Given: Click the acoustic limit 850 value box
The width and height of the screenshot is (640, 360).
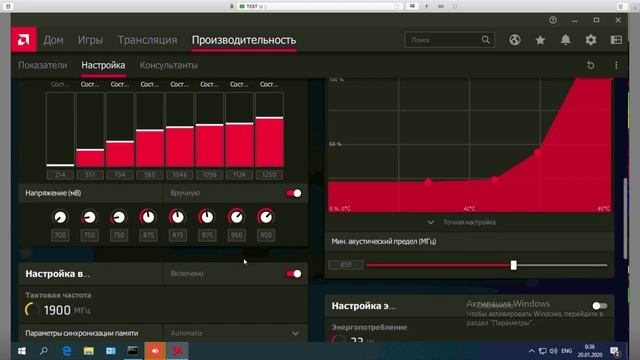Looking at the screenshot, I should (x=346, y=265).
